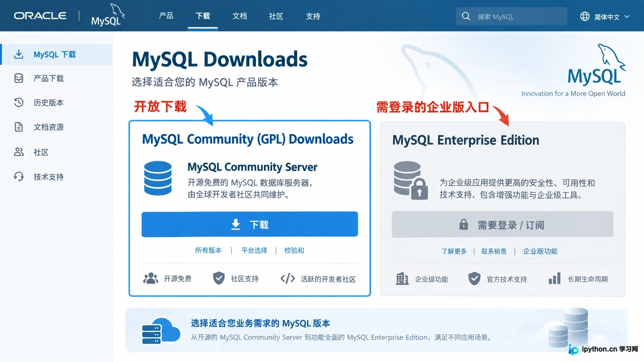Open the 校验和 link
The height and width of the screenshot is (362, 644).
coord(294,250)
